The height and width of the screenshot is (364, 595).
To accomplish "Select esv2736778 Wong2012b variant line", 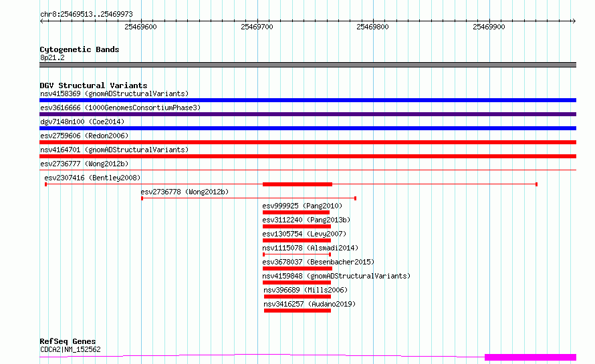I will coord(249,198).
